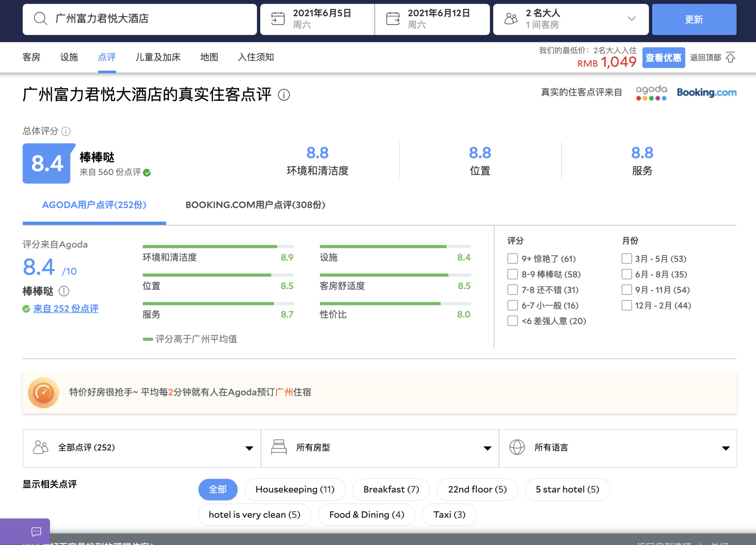The image size is (756, 545).
Task: Check the 7-8 还不错 (31) filter
Action: (x=512, y=290)
